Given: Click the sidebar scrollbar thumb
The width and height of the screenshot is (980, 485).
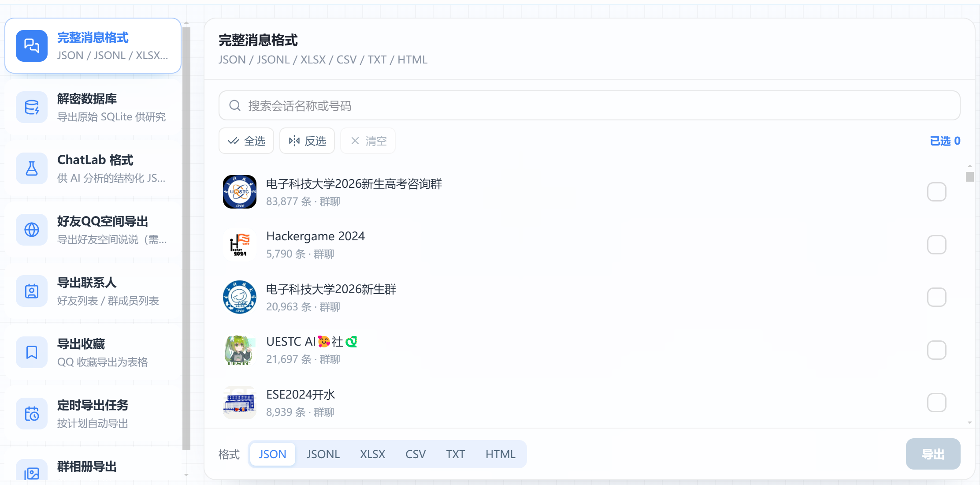Looking at the screenshot, I should tap(186, 238).
